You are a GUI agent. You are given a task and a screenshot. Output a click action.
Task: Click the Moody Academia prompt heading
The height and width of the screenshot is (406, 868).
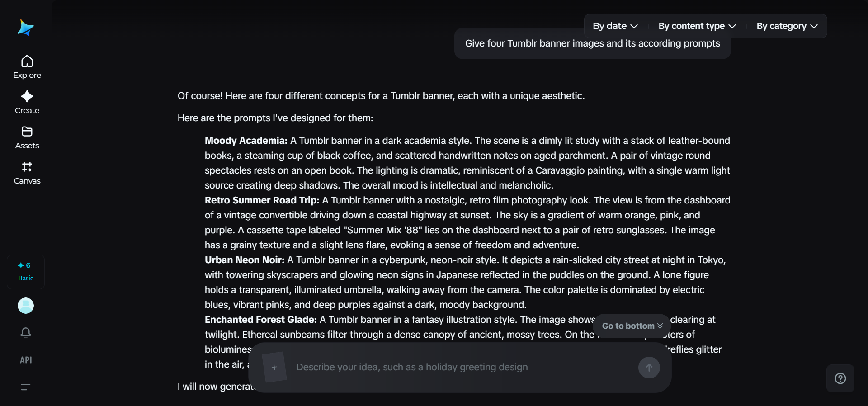pos(245,141)
